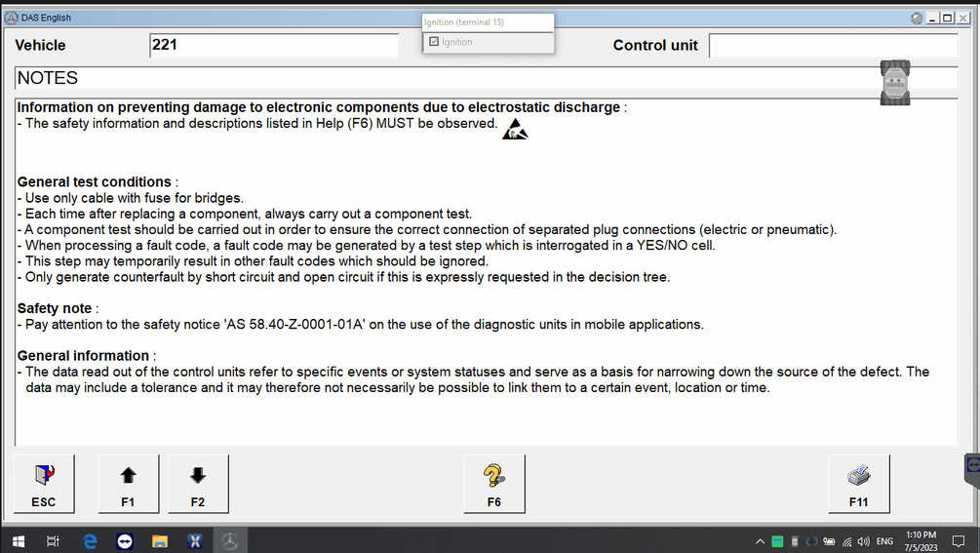This screenshot has width=980, height=553.
Task: Click the side tab at the right edge
Action: point(972,470)
